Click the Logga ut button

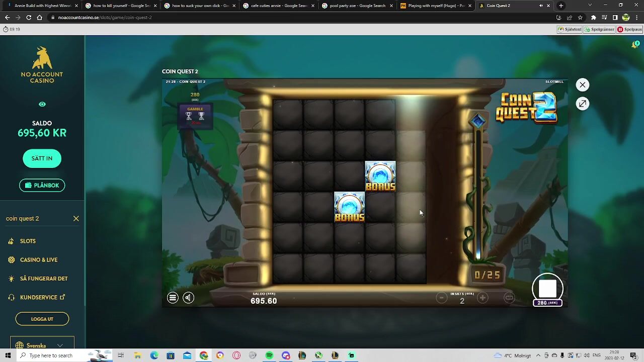(42, 319)
